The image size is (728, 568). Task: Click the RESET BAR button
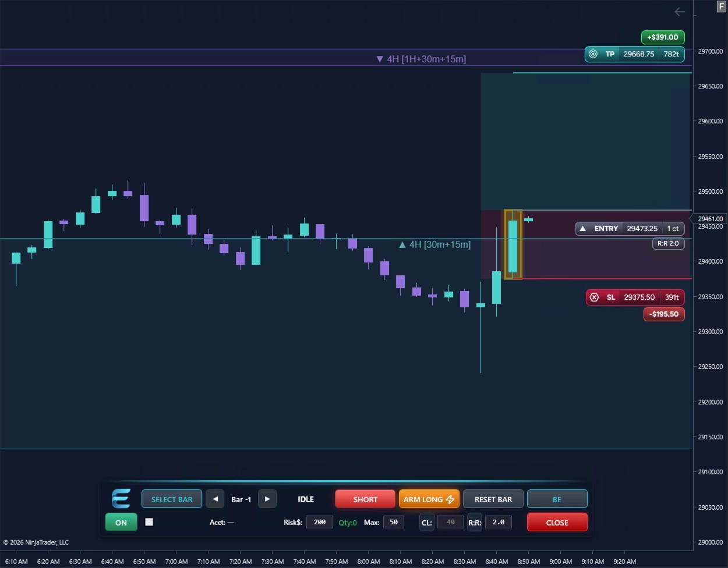(x=493, y=499)
